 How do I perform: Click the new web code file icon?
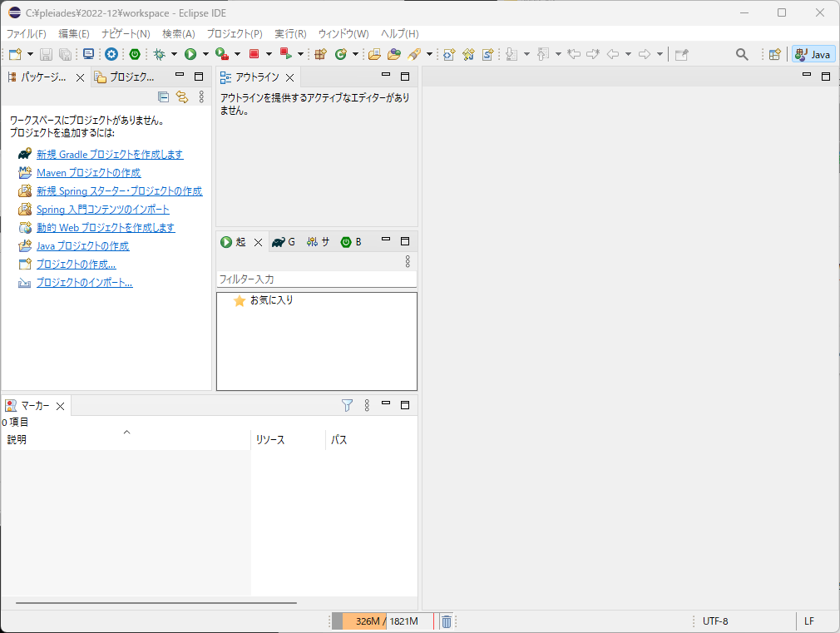449,54
